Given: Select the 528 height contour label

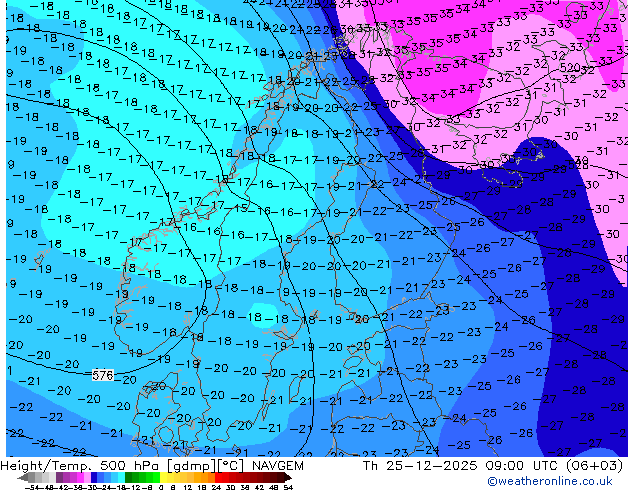Looking at the screenshot, I should [578, 165].
